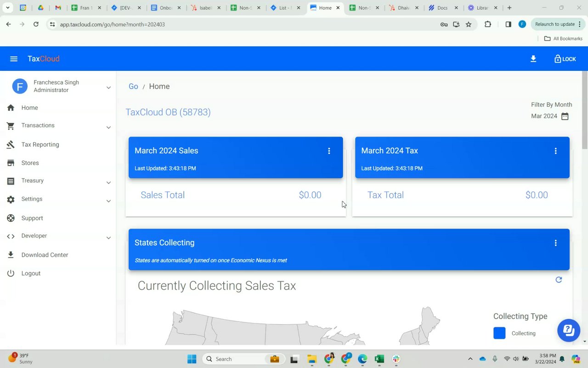Open the Treasury sidebar item
The width and height of the screenshot is (588, 368).
[32, 181]
